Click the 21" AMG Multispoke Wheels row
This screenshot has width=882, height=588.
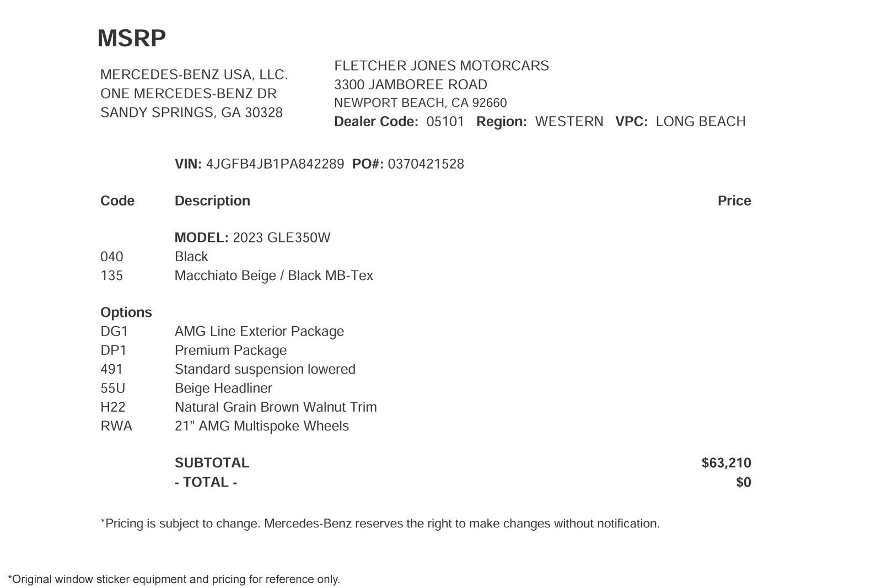[224, 426]
